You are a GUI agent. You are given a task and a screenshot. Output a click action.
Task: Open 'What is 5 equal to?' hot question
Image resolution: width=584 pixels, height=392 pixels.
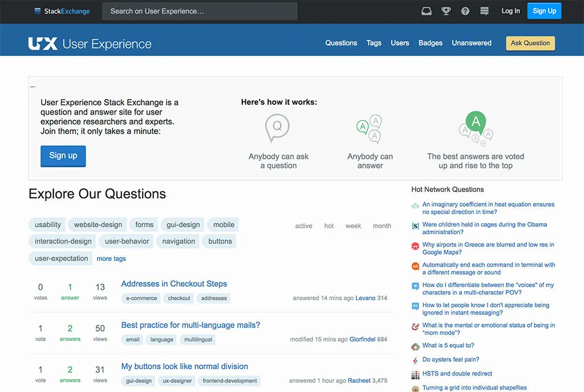pos(448,345)
